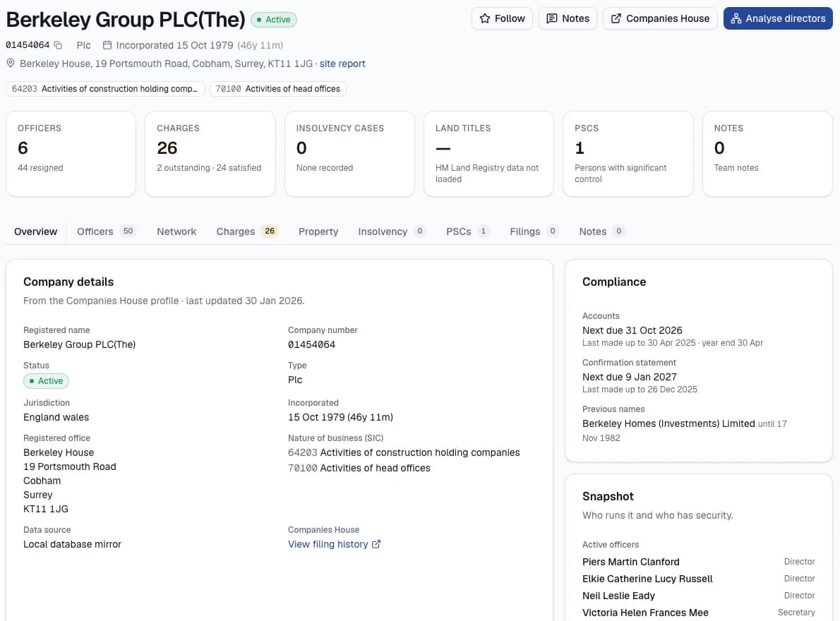Click Active status badge beside company title
Image resolution: width=840 pixels, height=621 pixels.
point(273,20)
